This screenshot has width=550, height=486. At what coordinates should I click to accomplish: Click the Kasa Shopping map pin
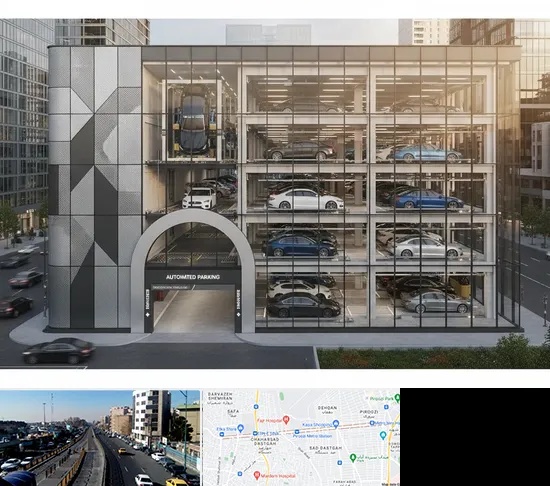coord(336,424)
